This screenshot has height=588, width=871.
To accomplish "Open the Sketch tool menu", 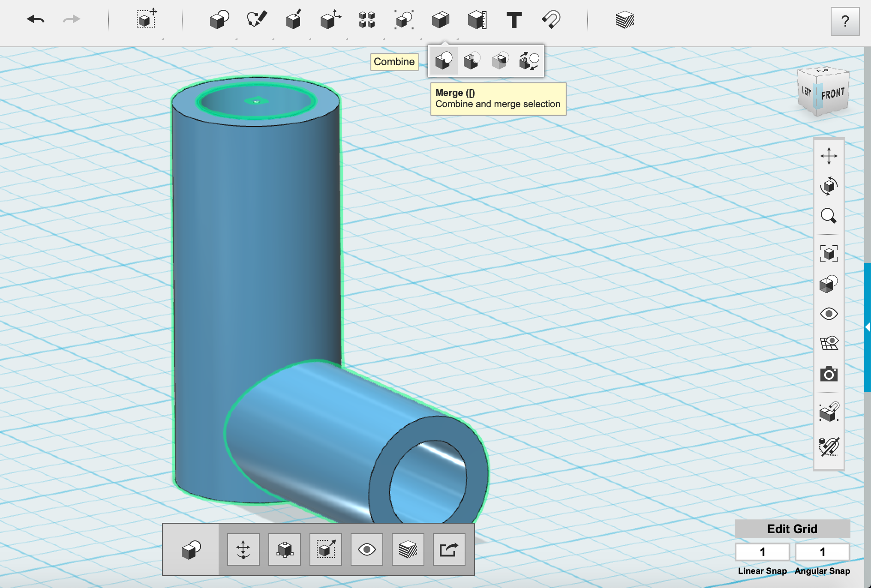I will [257, 20].
